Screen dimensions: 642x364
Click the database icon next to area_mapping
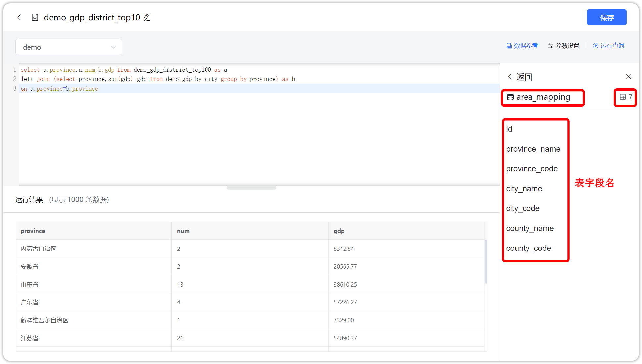coord(510,97)
